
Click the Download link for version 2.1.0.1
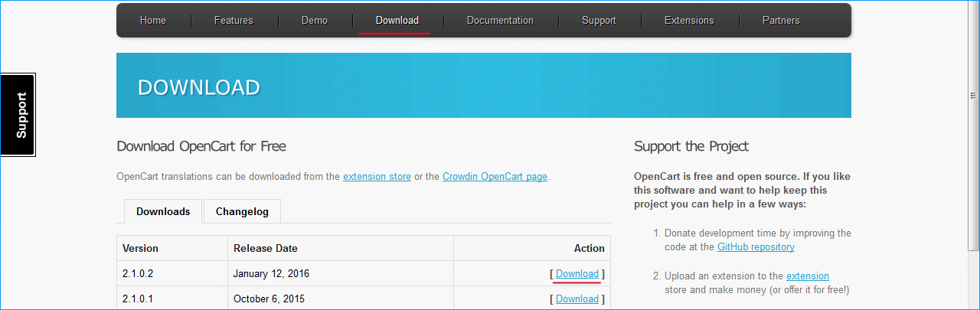(x=577, y=299)
